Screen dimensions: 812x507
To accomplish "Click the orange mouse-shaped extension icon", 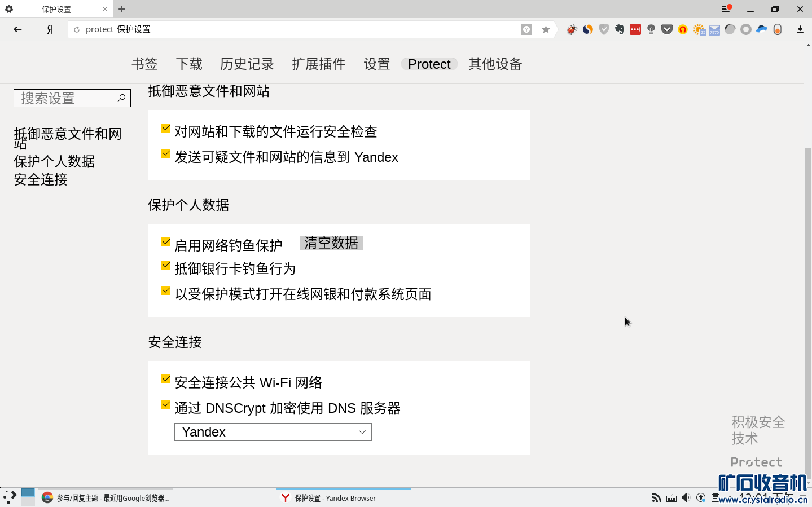I will 778,29.
